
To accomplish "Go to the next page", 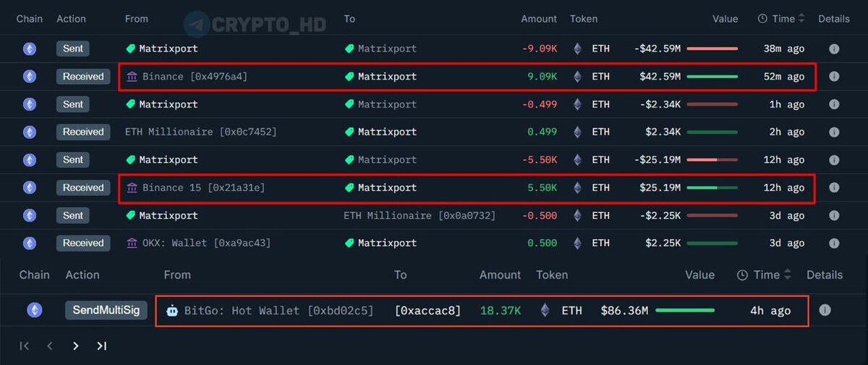I will click(75, 346).
